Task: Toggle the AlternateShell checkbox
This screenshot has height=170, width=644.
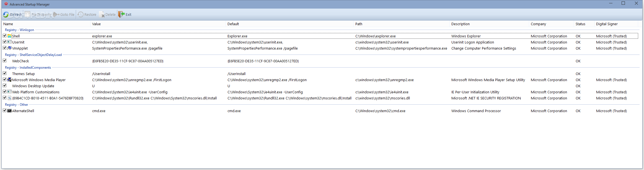Action: point(5,110)
